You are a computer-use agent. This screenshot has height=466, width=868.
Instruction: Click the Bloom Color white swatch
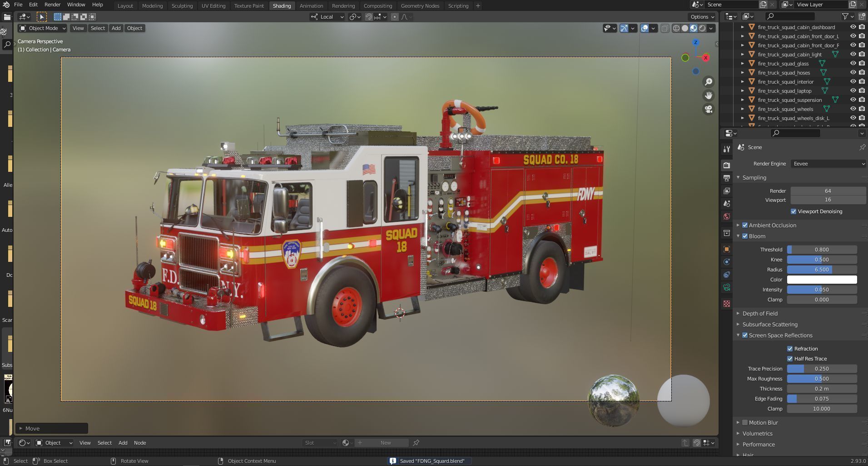[822, 280]
